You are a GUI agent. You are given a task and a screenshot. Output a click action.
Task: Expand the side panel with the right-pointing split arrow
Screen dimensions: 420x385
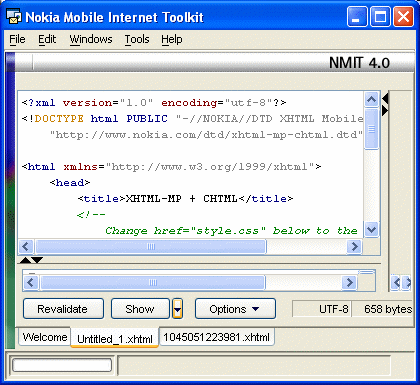(x=385, y=111)
